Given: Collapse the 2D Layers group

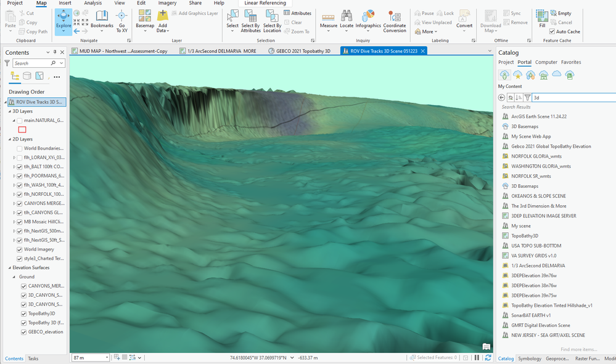Looking at the screenshot, I should point(9,139).
